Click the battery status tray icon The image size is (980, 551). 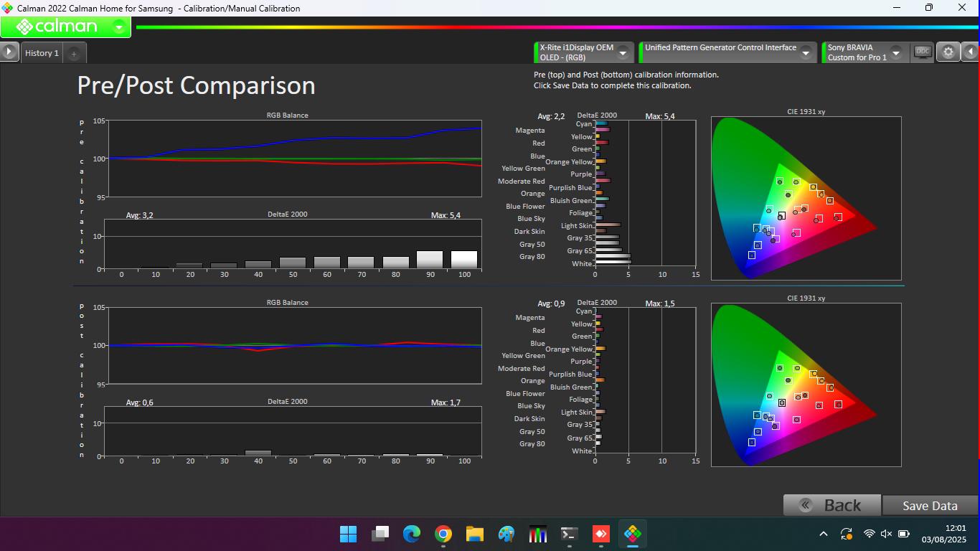pyautogui.click(x=904, y=534)
